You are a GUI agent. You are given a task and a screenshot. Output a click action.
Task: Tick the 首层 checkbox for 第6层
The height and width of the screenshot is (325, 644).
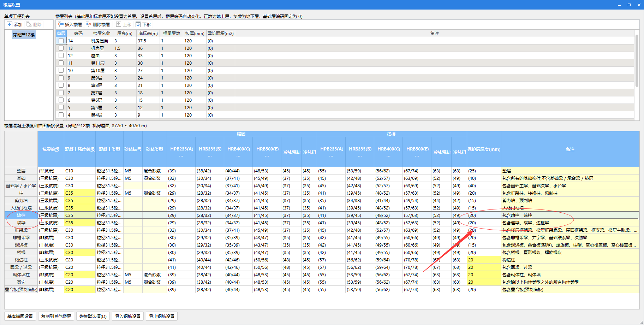pos(61,100)
